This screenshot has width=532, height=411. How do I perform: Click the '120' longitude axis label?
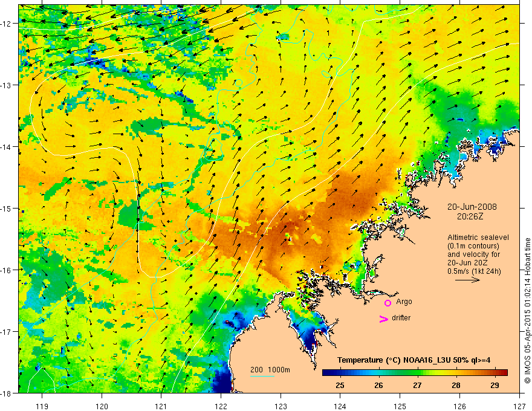102,406
